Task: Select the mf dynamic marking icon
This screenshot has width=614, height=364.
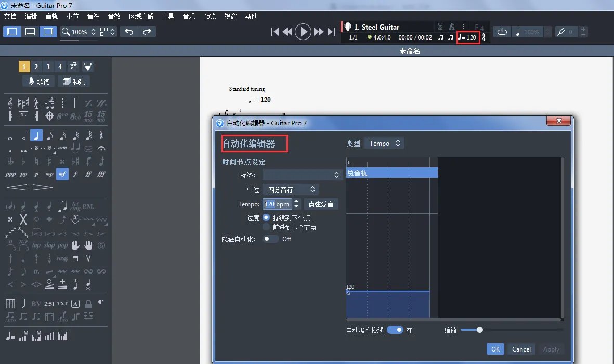Action: [62, 174]
